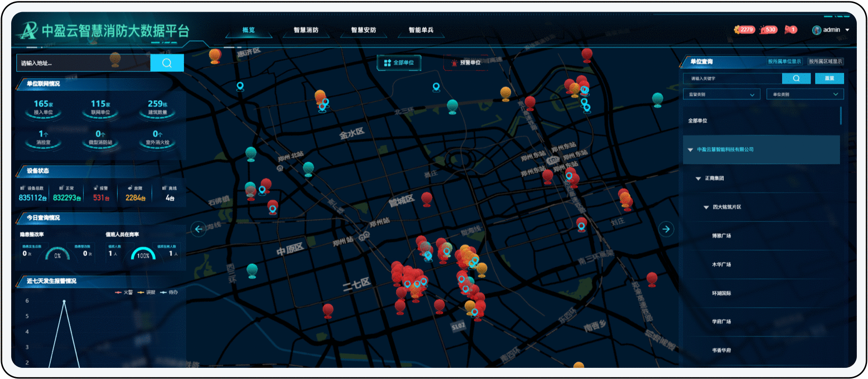Focus the 请输入关键字 keyword field
This screenshot has height=379, width=868.
733,78
